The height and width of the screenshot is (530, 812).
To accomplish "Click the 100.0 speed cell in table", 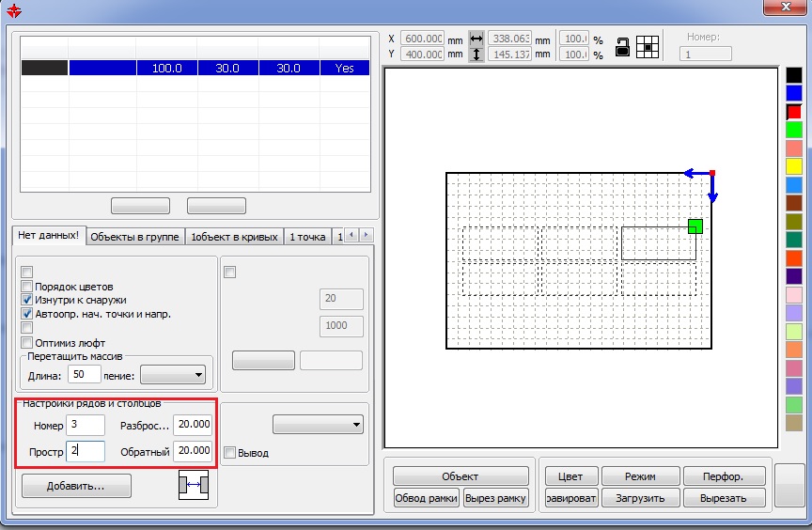I will point(166,68).
